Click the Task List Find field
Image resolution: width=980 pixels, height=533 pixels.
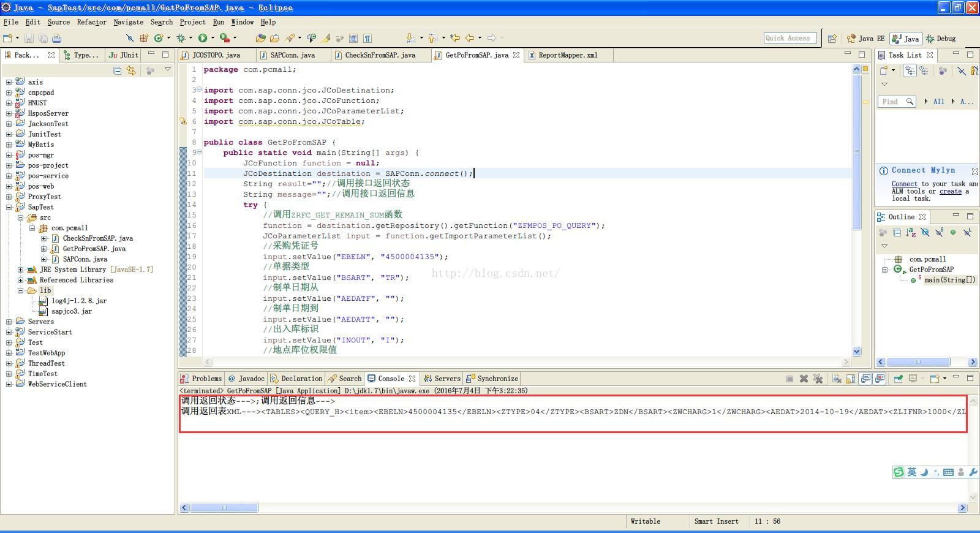(x=897, y=102)
